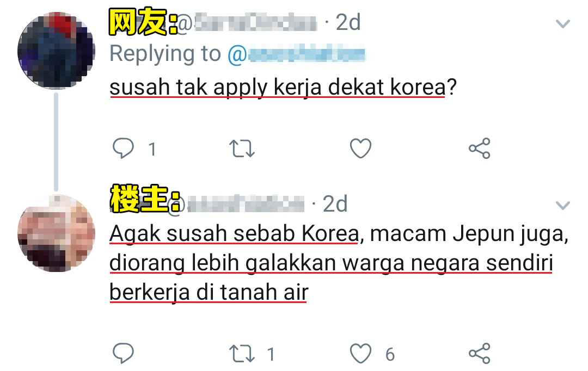View the first tweet's reply count of 1
Image resolution: width=588 pixels, height=371 pixels.
152,149
